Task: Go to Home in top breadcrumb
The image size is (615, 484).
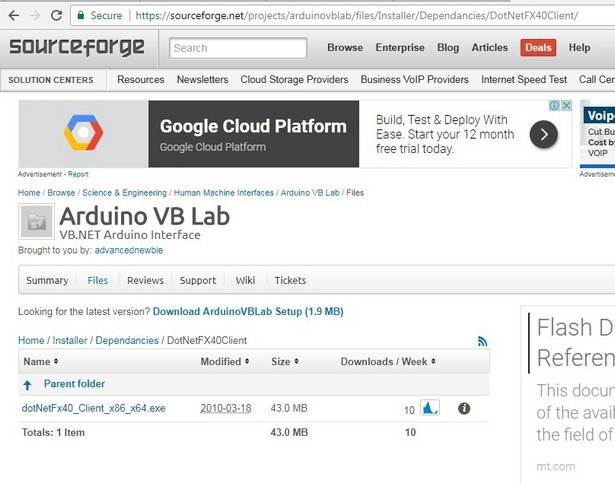Action: pyautogui.click(x=29, y=193)
